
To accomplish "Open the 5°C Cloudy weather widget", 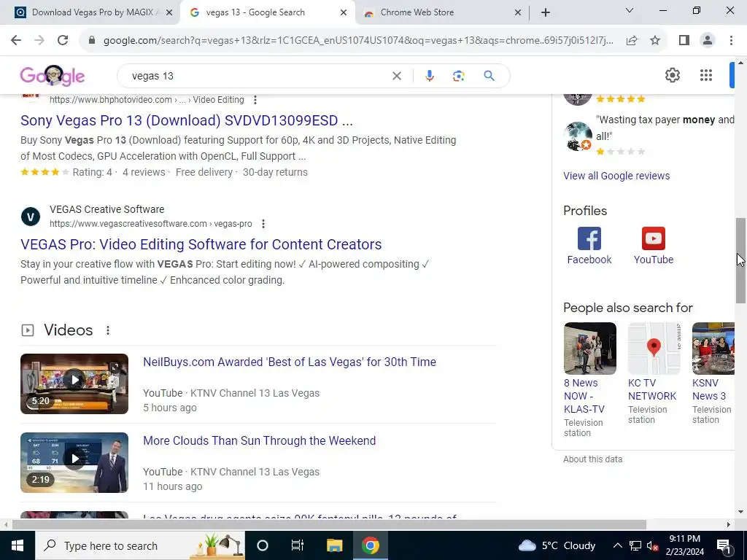I will tap(557, 545).
